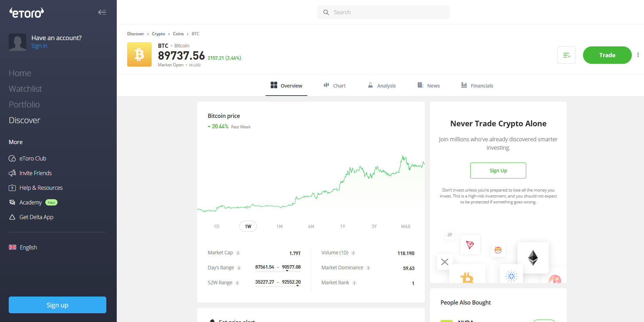Click the Shiba Inu coin card
Screen dimensions: 644x322
(x=498, y=250)
